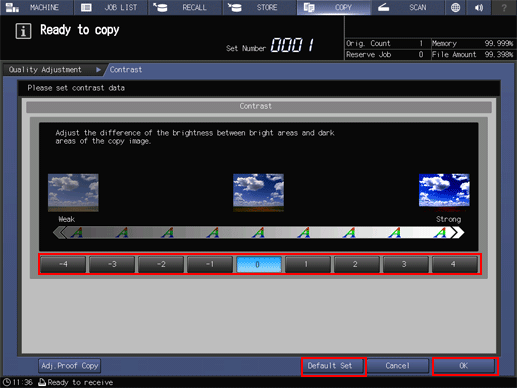Choose contrast level 3
Viewport: 517px width, 388px height.
[x=404, y=264]
